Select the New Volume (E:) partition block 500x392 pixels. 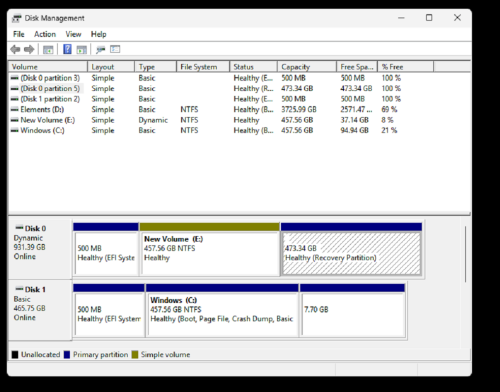(x=210, y=250)
